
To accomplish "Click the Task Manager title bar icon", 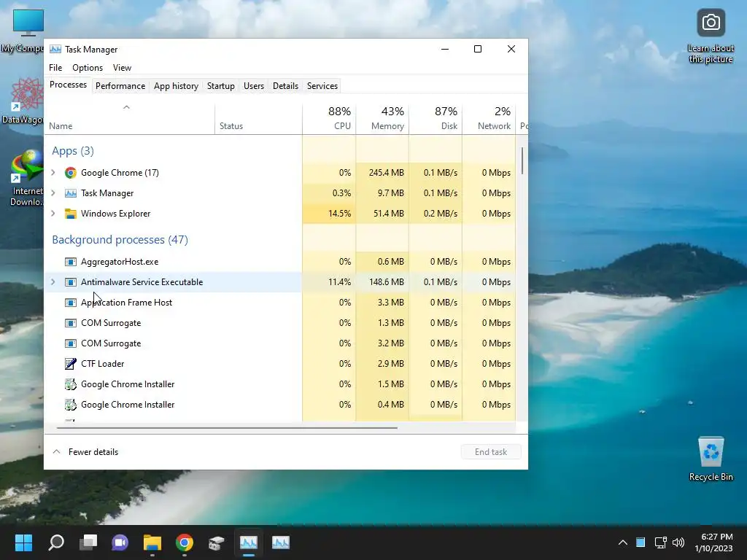I will click(55, 49).
